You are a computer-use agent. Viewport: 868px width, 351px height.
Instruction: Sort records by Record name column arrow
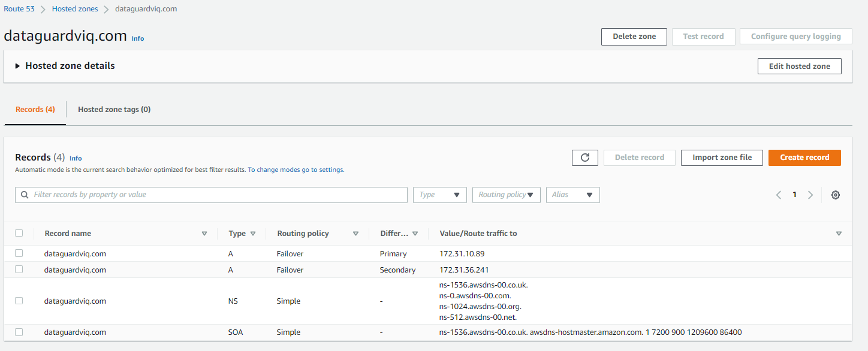pos(204,234)
